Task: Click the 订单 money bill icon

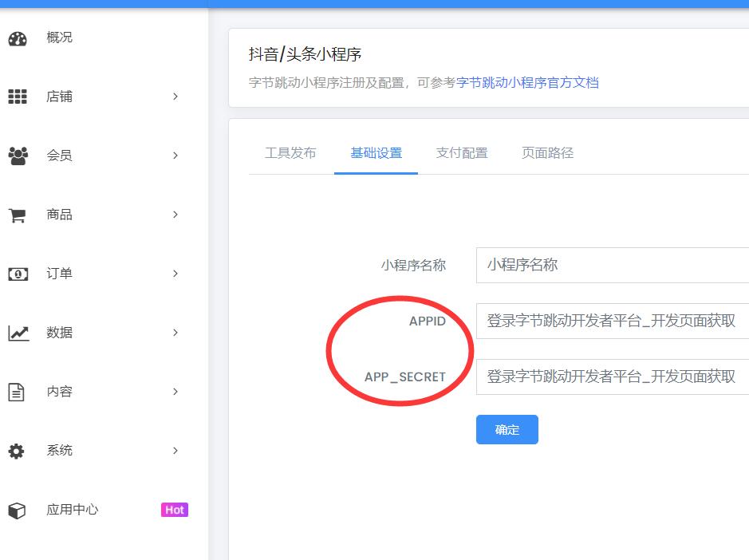Action: click(18, 274)
